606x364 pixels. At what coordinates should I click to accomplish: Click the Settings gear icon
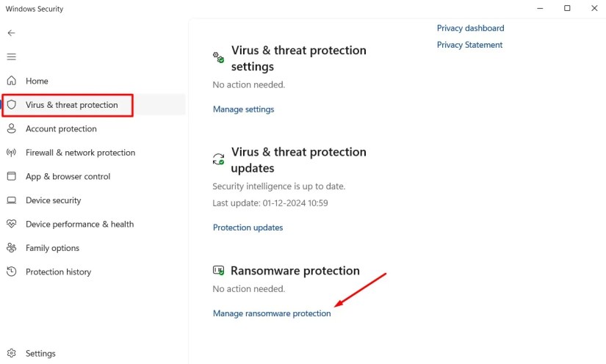(x=11, y=353)
